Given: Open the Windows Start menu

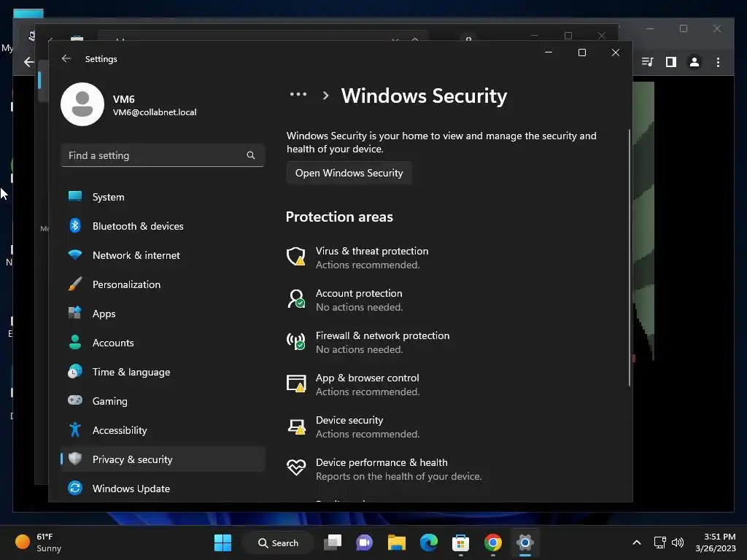Looking at the screenshot, I should tap(222, 542).
